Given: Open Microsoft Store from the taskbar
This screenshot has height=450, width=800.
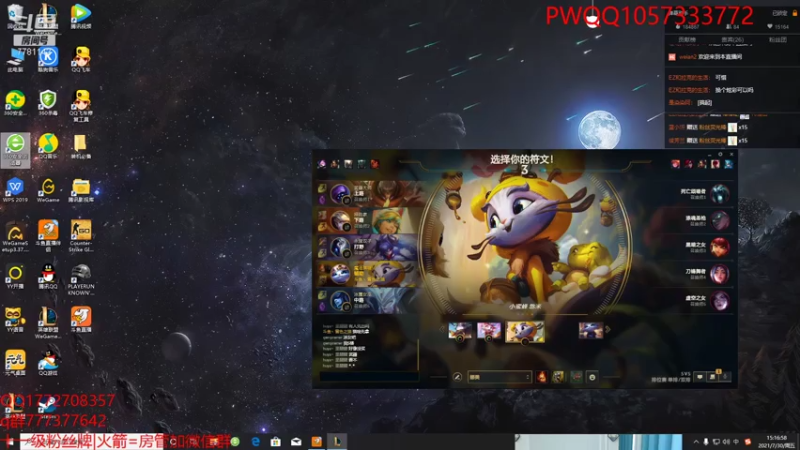Looking at the screenshot, I should coord(276,441).
